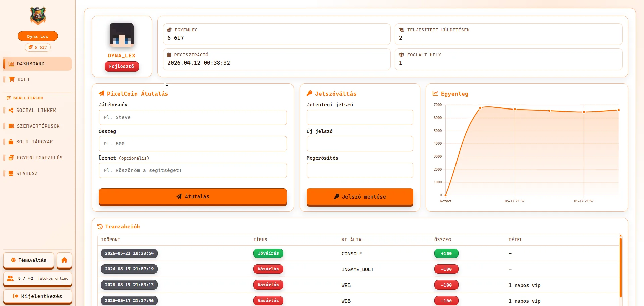Click the Szervertípusok server icon
The width and height of the screenshot is (644, 306).
(11, 126)
